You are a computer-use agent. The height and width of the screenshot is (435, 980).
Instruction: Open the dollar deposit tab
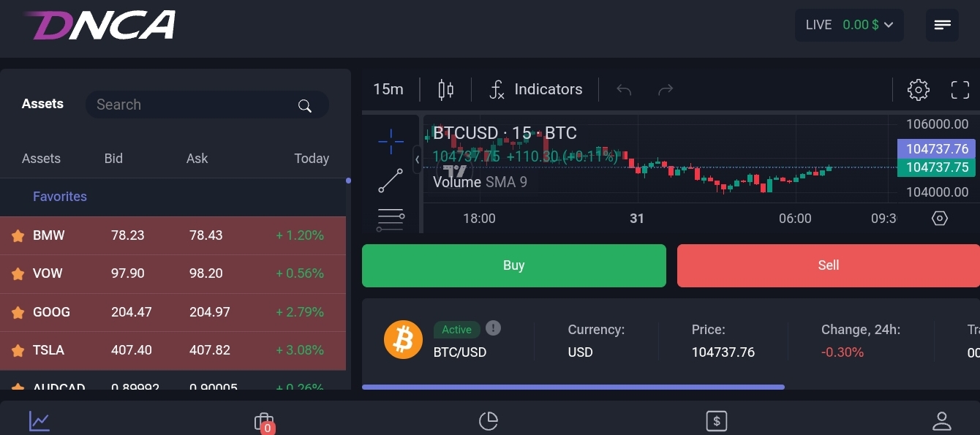pos(716,421)
